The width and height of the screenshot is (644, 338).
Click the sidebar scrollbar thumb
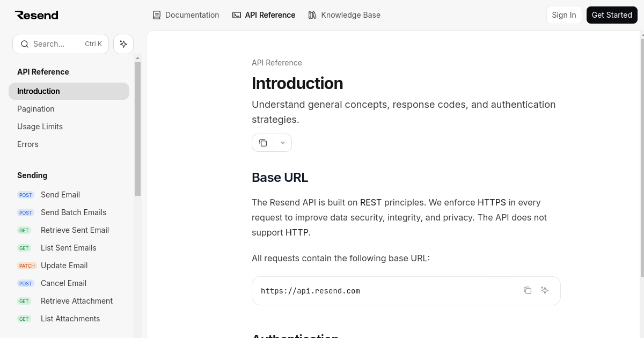(137, 129)
